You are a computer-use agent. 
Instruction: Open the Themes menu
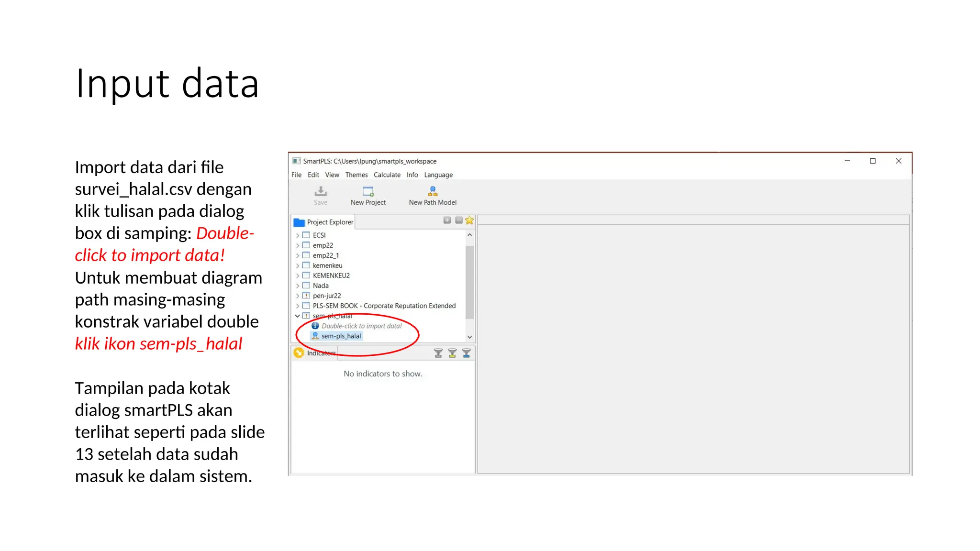[x=356, y=175]
